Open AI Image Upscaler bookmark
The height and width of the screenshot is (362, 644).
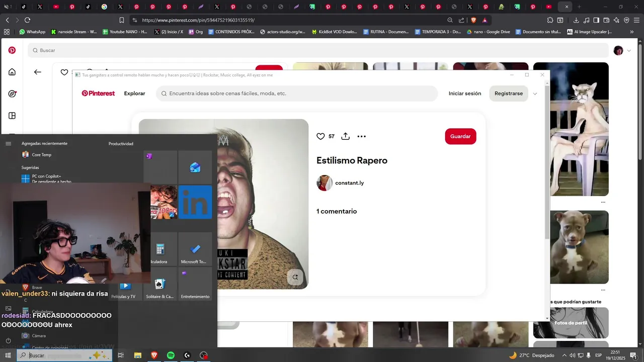[589, 32]
